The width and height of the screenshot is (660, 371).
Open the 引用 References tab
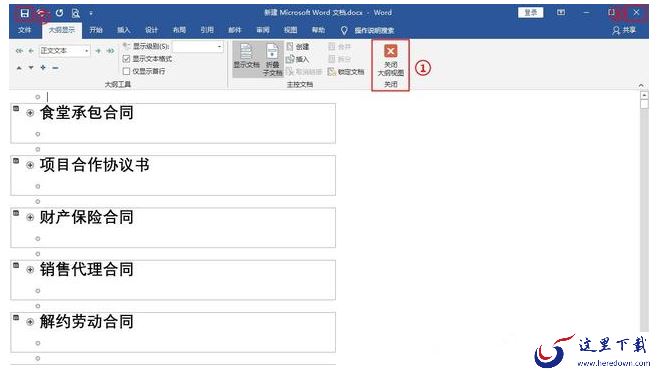(x=207, y=30)
